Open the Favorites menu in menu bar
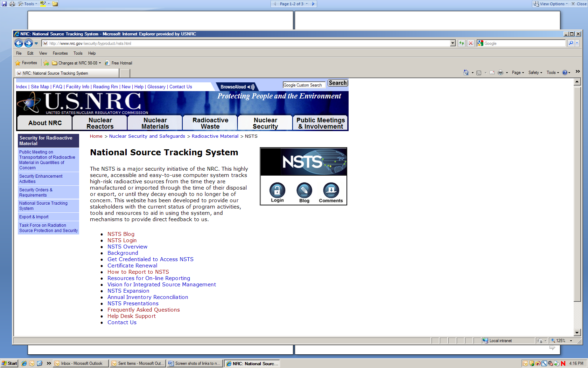The width and height of the screenshot is (588, 368). coord(60,53)
